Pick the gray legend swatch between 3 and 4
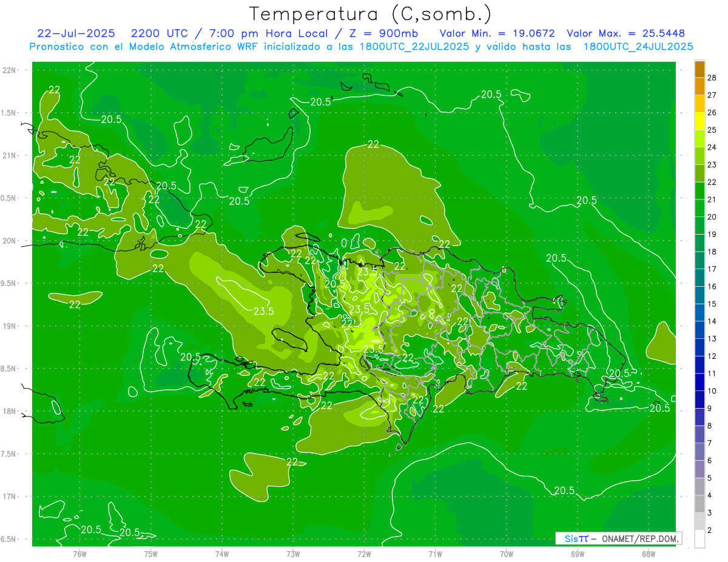Screen dimensions: 728x562 click(x=699, y=504)
